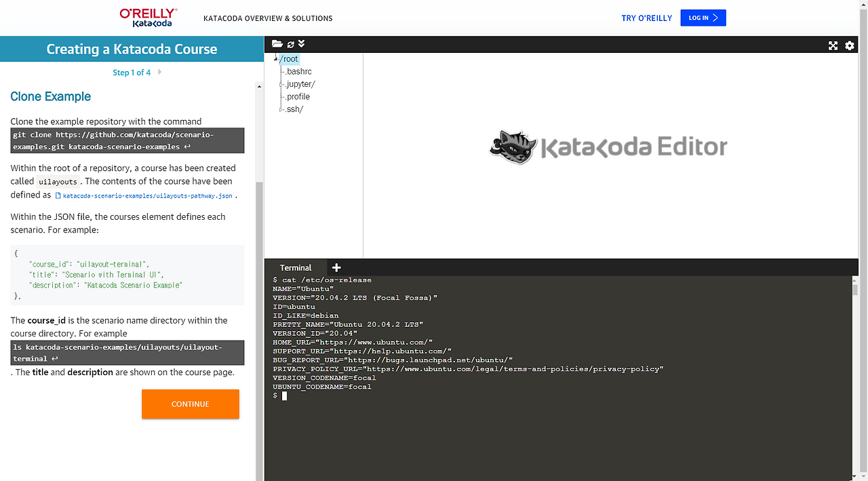
Task: Open the .bashrc file
Action: pyautogui.click(x=298, y=72)
